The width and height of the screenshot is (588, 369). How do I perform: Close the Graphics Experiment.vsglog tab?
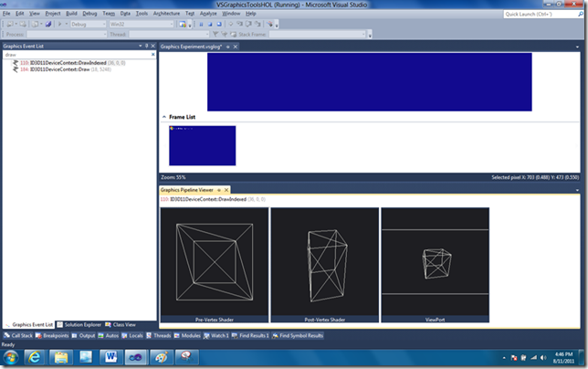[x=236, y=47]
